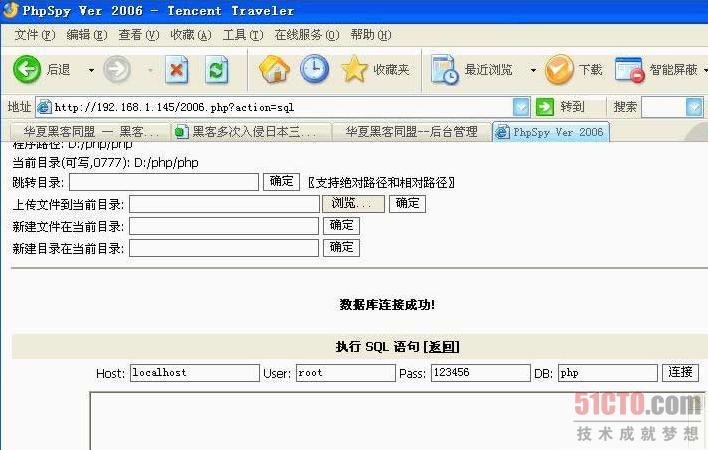This screenshot has height=450, width=708.
Task: Click 当前目录(可写,0777) path text
Action: pyautogui.click(x=105, y=162)
